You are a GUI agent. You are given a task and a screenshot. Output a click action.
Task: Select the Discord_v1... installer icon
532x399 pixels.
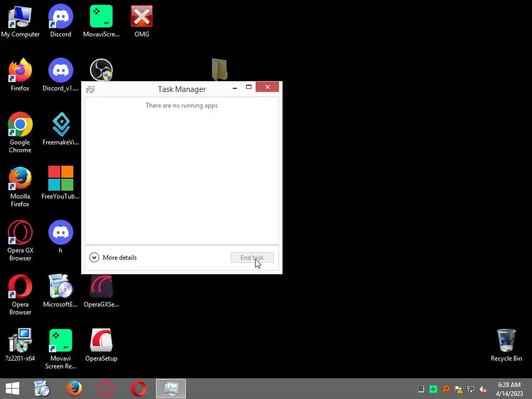(61, 75)
